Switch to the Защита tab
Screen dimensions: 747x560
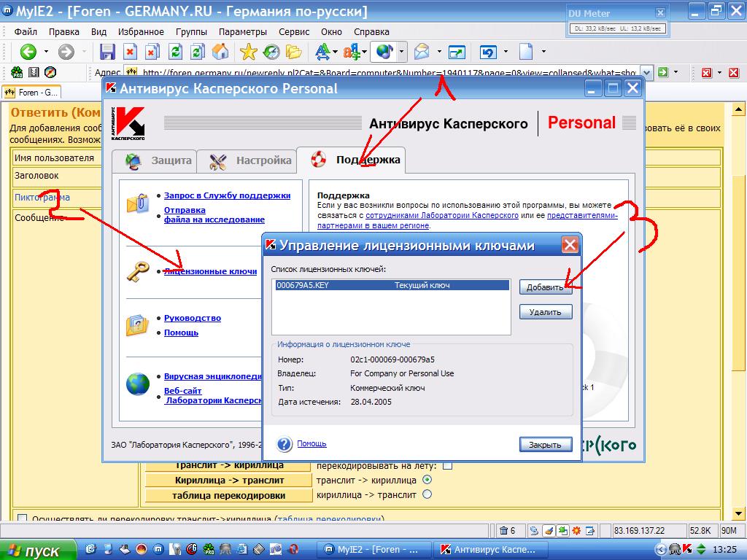(x=156, y=161)
